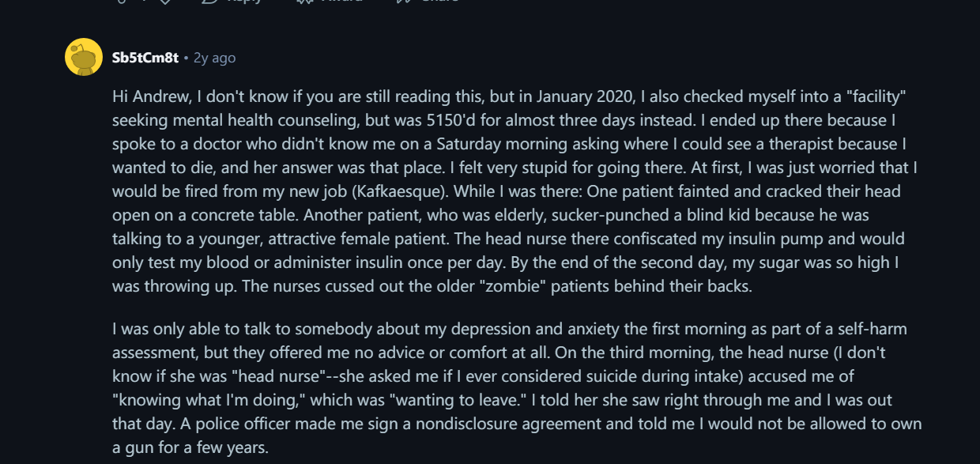Click the partially visible Share button label

(x=439, y=1)
